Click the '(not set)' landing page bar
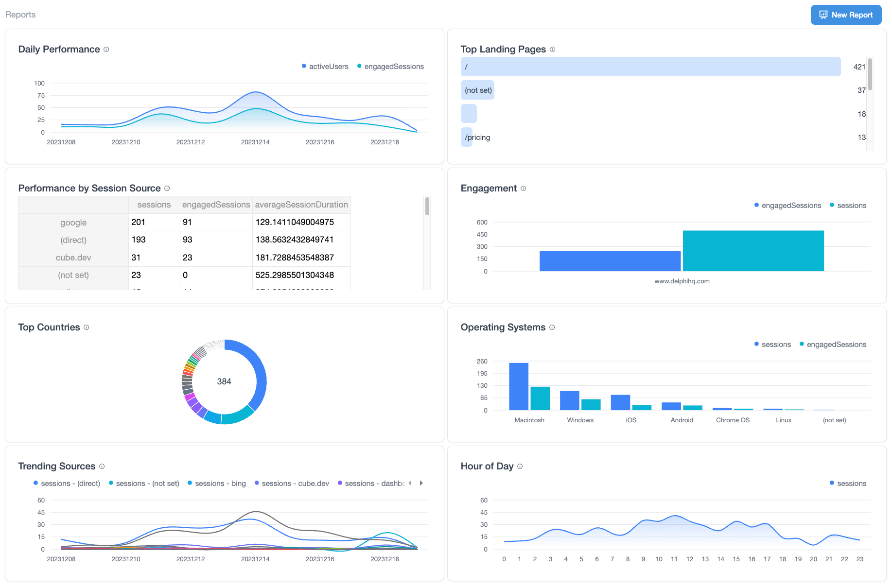This screenshot has width=892, height=588. (477, 90)
